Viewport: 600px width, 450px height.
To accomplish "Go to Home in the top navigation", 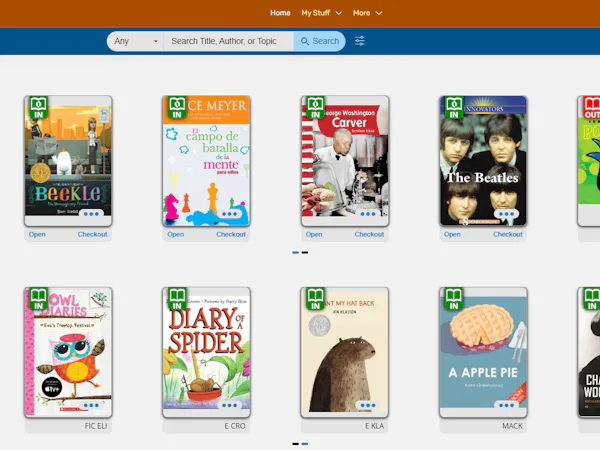I will tap(280, 13).
